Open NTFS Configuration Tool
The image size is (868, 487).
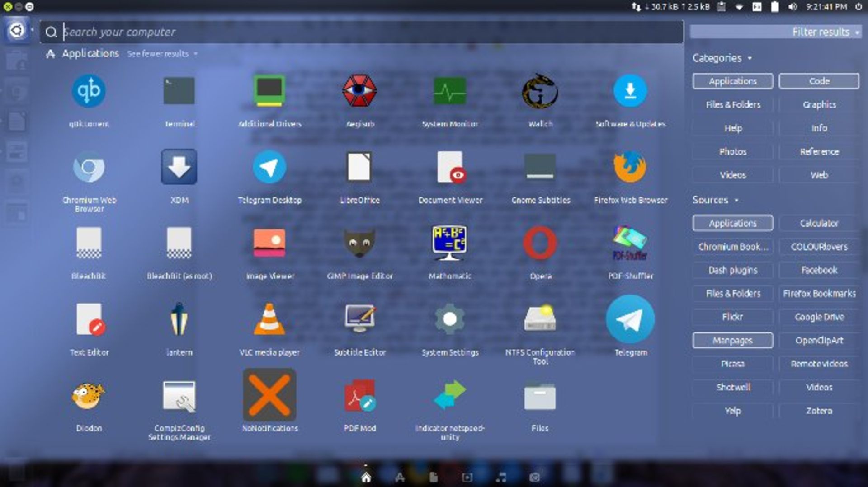(x=540, y=318)
